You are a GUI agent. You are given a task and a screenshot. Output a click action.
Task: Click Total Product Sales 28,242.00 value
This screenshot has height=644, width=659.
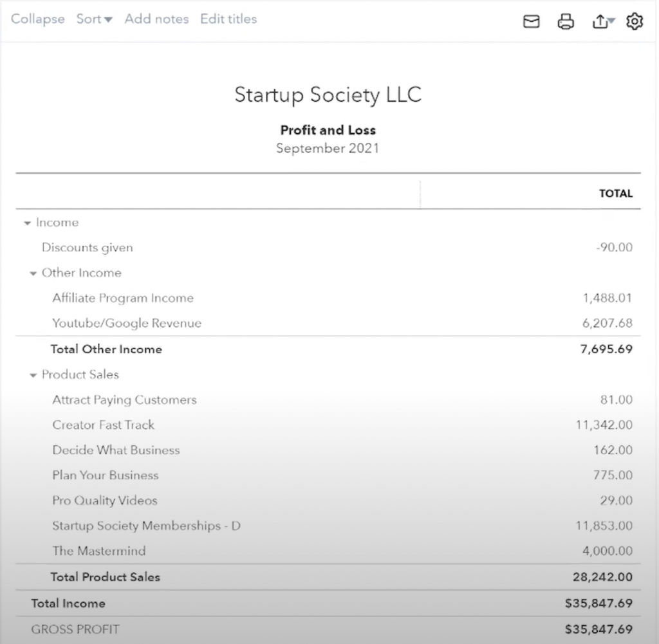click(602, 577)
